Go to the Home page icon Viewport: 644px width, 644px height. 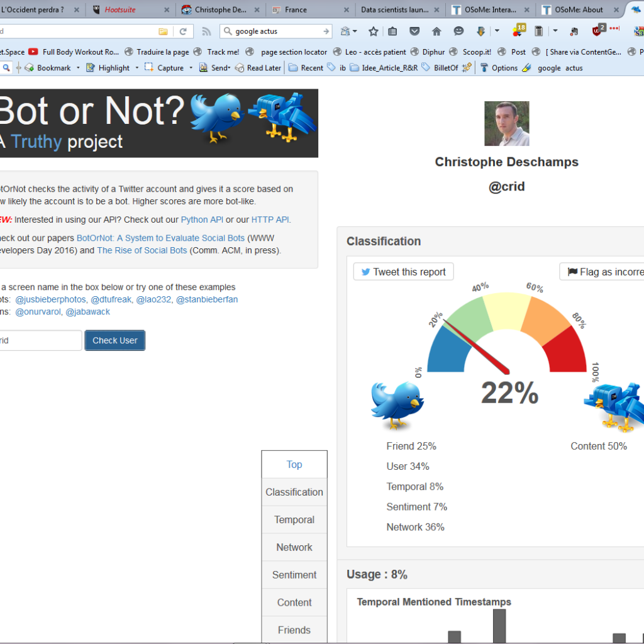tap(436, 31)
